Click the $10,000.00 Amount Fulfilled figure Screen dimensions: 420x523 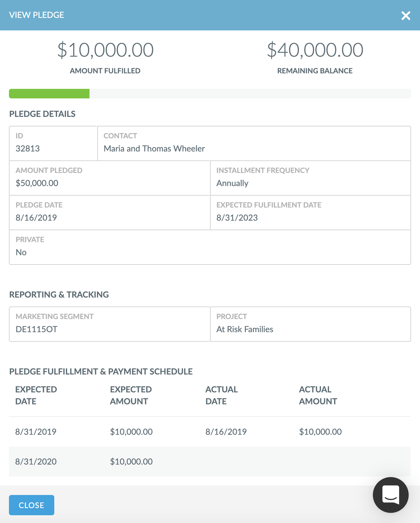105,49
